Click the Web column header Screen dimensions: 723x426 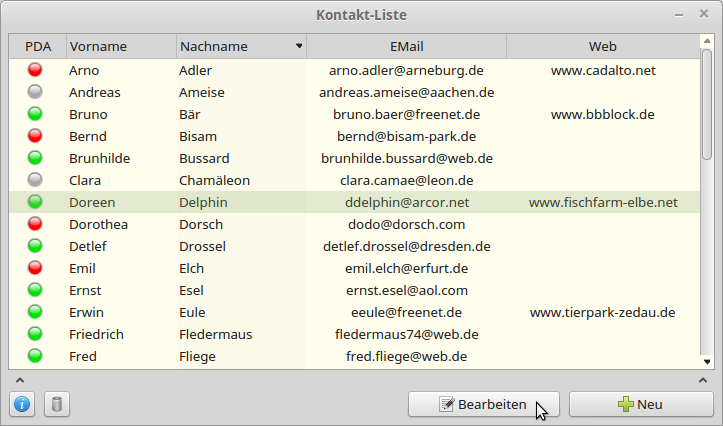602,47
